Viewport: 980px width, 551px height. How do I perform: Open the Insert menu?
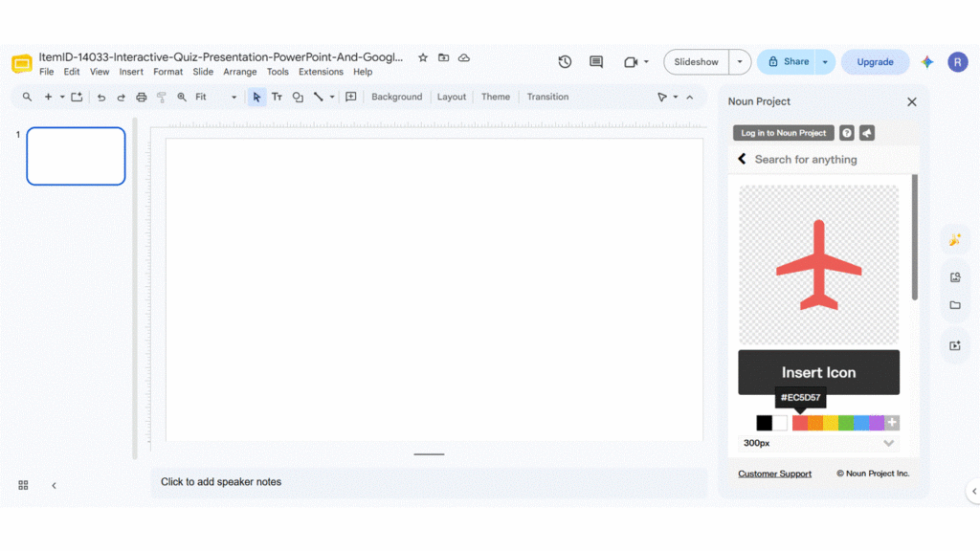click(131, 72)
